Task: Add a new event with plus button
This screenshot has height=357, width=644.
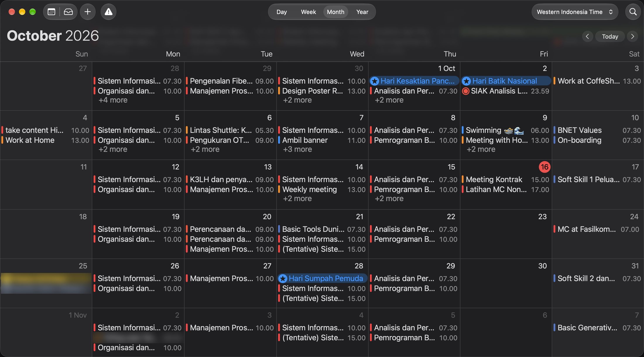Action: click(x=88, y=12)
